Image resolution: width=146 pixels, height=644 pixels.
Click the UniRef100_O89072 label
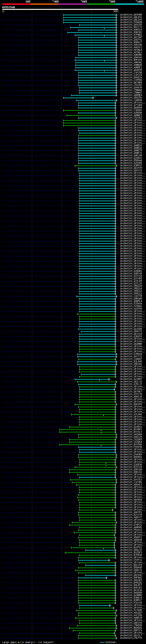click(131, 331)
